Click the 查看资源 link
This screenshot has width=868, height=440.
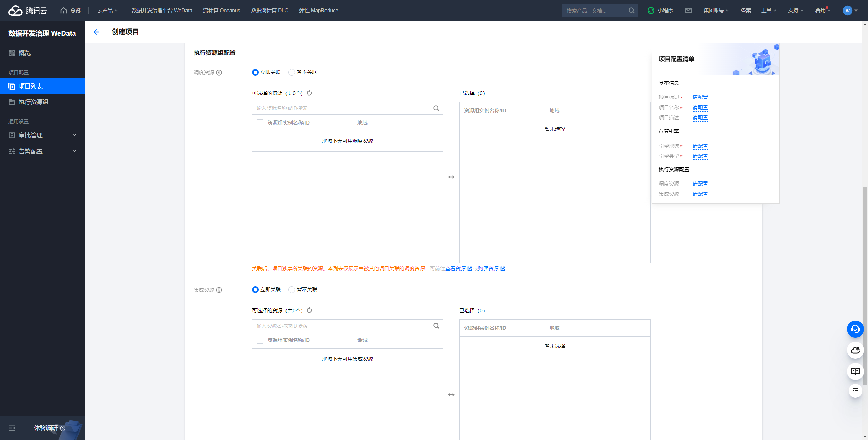[x=455, y=269]
